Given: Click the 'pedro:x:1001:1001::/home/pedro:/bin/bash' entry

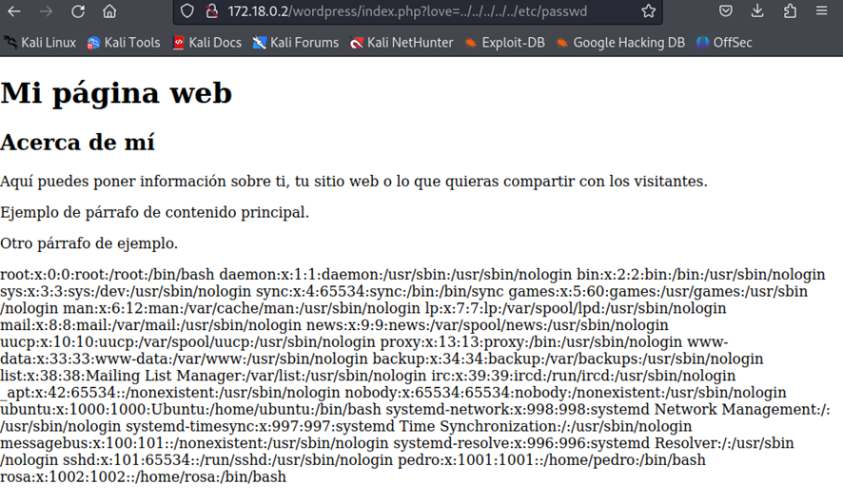Looking at the screenshot, I should pos(552,460).
